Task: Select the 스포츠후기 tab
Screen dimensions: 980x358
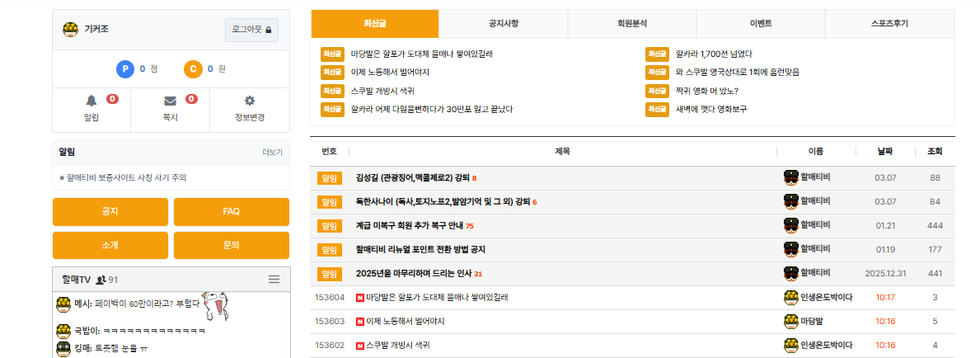Action: click(x=889, y=23)
